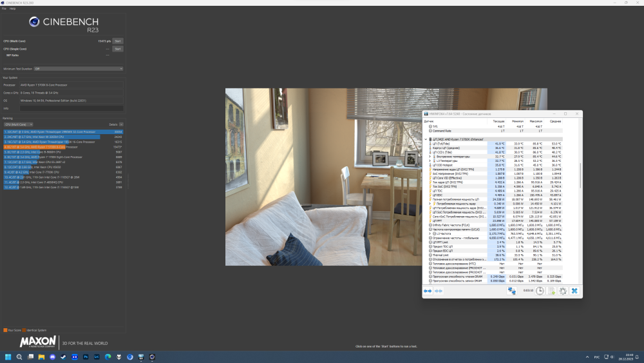Open HWiNFO sensor settings gear icon
This screenshot has height=363, width=644.
(563, 291)
